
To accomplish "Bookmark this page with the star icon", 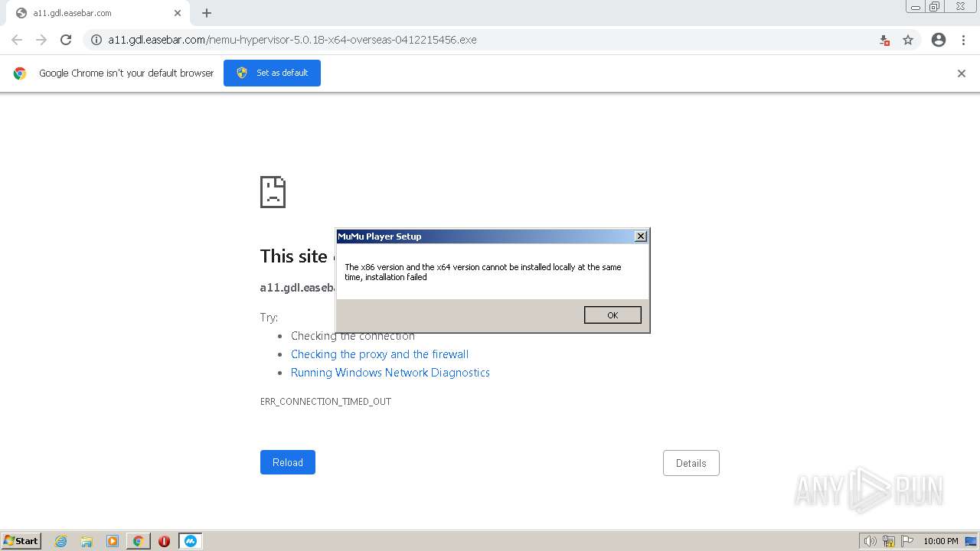I will click(908, 40).
